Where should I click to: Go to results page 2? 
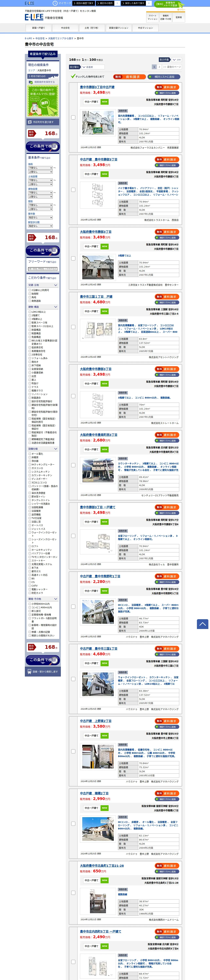159,67
